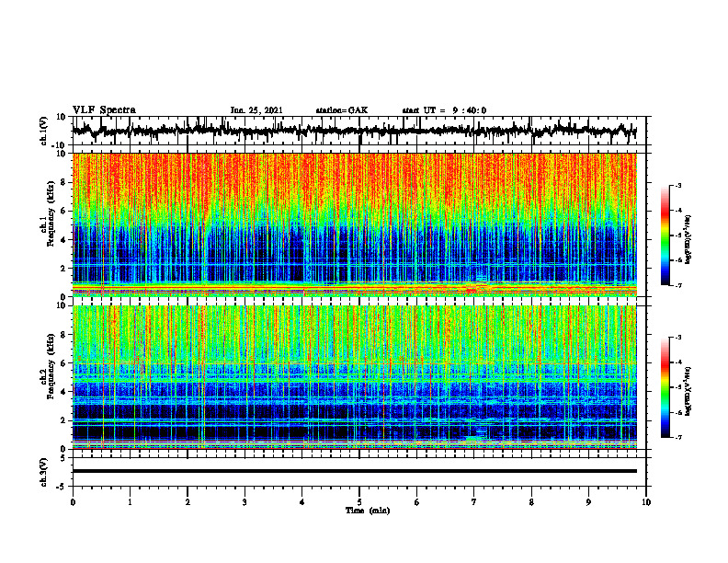Click tick label 7 on Time axis

pos(474,502)
